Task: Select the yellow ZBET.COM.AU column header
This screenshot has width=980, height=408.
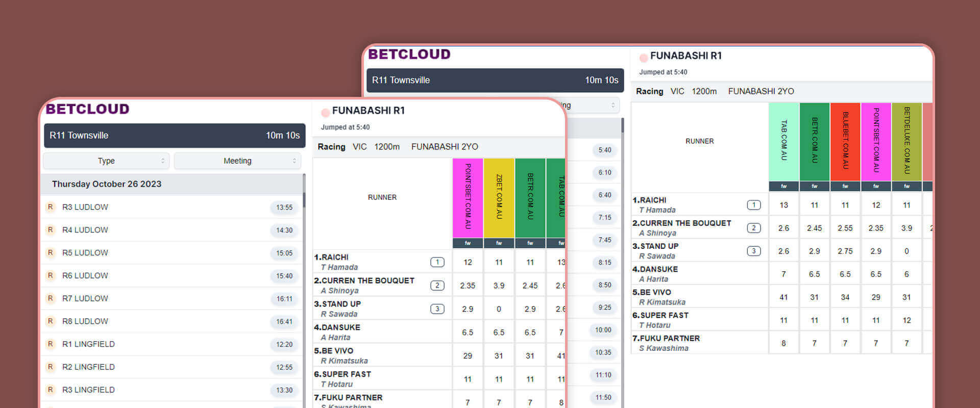Action: click(499, 198)
